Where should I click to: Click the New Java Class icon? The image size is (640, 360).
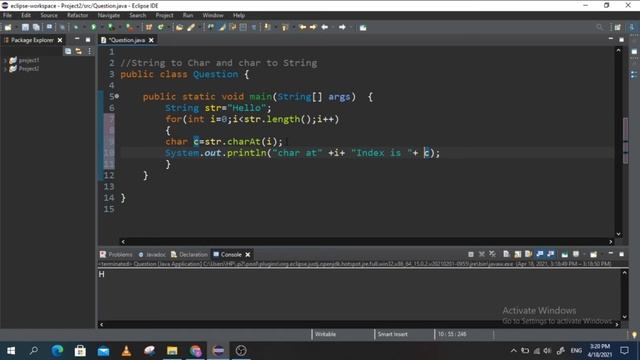160,27
